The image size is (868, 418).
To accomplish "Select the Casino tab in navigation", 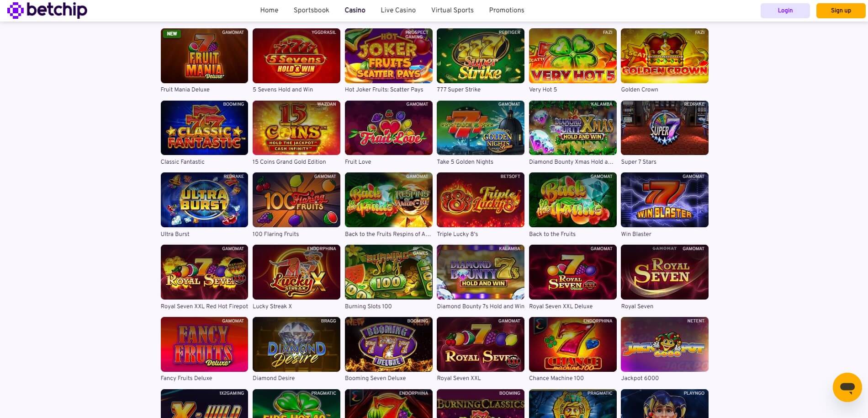I will (x=355, y=10).
